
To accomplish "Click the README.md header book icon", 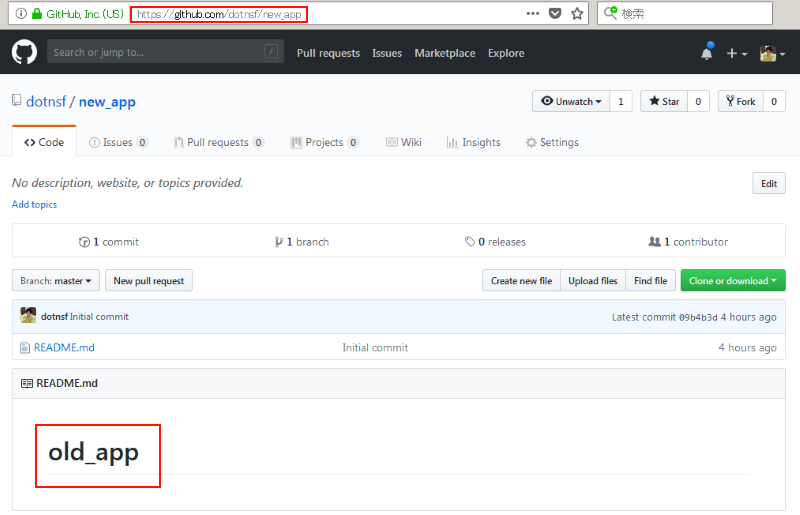I will 27,383.
